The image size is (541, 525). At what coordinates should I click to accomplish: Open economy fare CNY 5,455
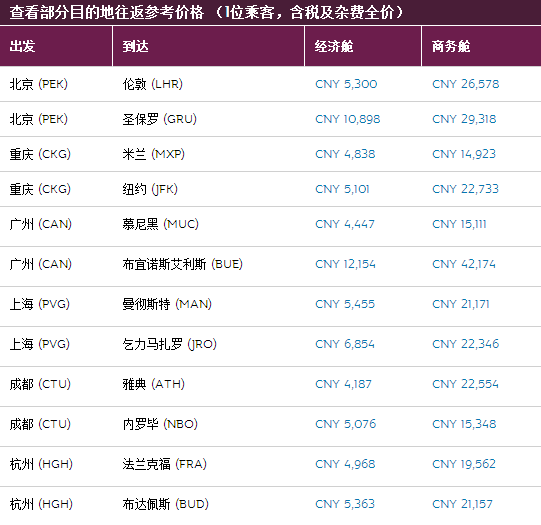pos(345,305)
